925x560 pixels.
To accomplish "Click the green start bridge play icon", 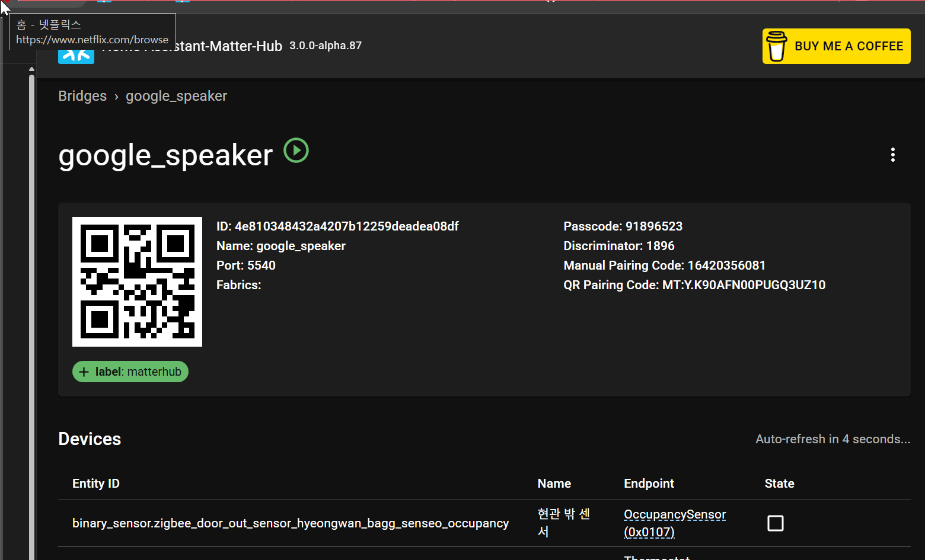I will pyautogui.click(x=296, y=150).
